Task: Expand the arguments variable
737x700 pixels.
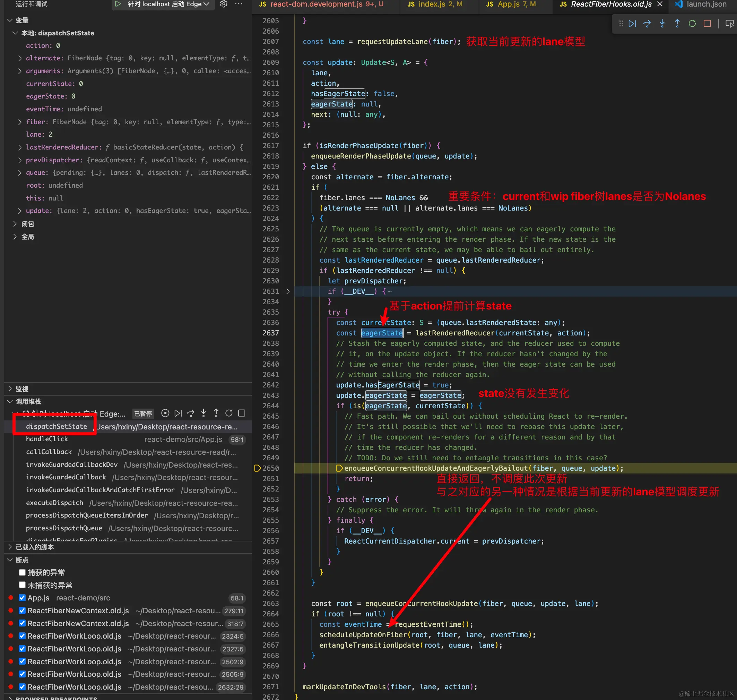Action: point(20,71)
